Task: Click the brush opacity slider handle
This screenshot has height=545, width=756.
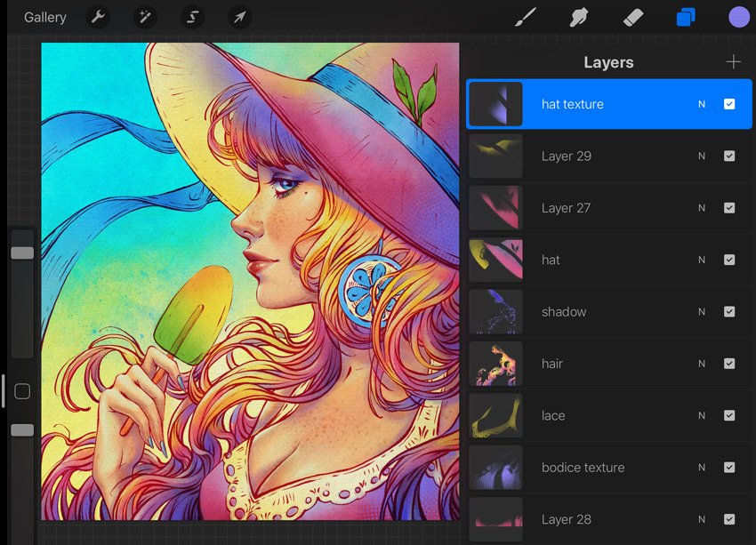Action: point(22,429)
